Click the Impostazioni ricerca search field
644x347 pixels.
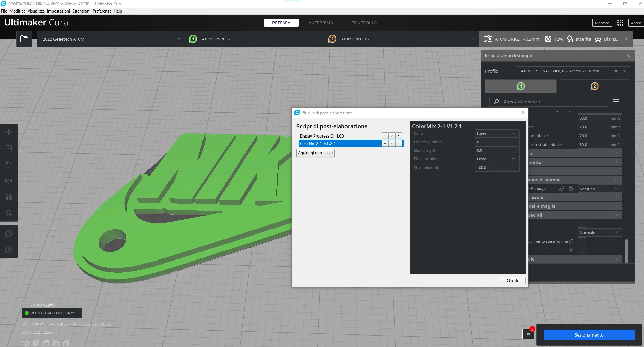(x=548, y=102)
